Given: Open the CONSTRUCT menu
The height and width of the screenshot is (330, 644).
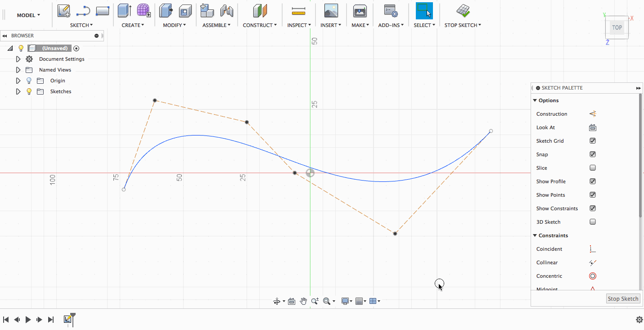Looking at the screenshot, I should 260,25.
